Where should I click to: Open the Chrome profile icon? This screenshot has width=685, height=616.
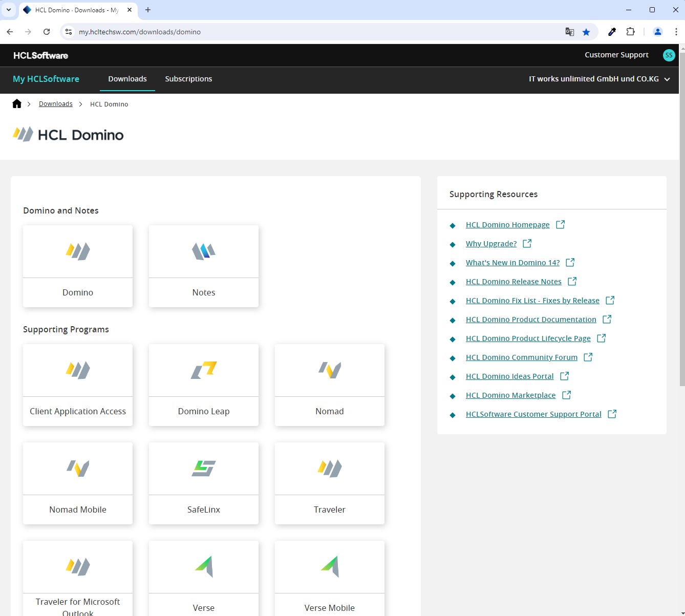(x=658, y=32)
